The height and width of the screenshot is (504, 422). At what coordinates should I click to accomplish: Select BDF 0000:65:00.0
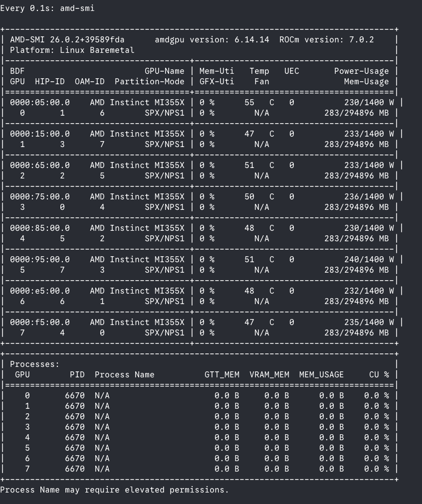coord(39,165)
